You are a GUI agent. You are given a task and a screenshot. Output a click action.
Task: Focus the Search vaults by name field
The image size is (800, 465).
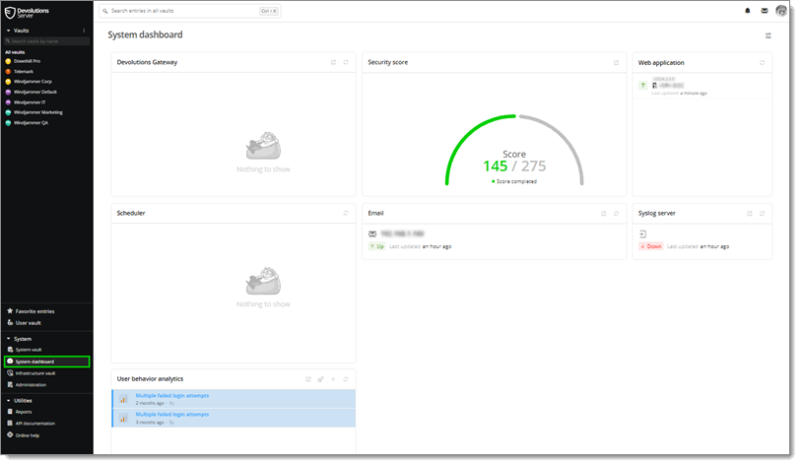pyautogui.click(x=46, y=41)
